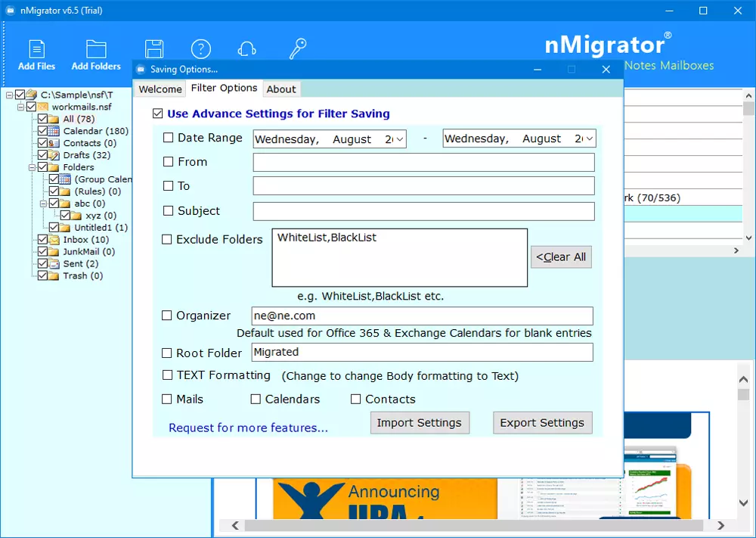Click the Drafts (32) folder icon

(54, 155)
